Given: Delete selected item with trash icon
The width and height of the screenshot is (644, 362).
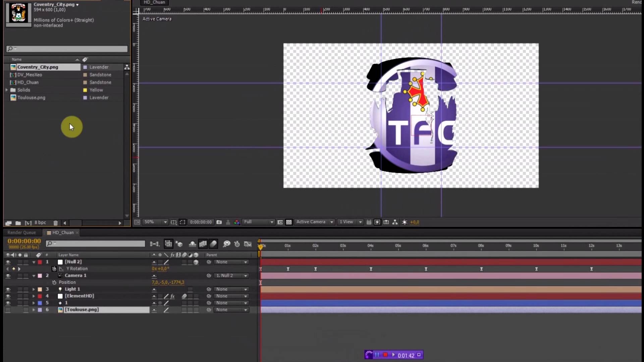Looking at the screenshot, I should pos(56,223).
